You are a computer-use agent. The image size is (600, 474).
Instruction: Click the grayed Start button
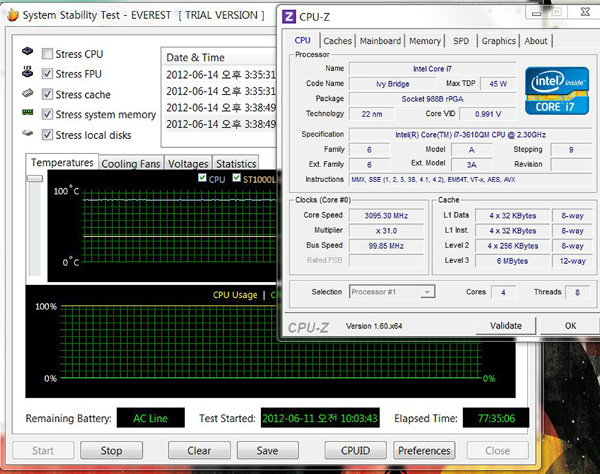click(x=43, y=451)
